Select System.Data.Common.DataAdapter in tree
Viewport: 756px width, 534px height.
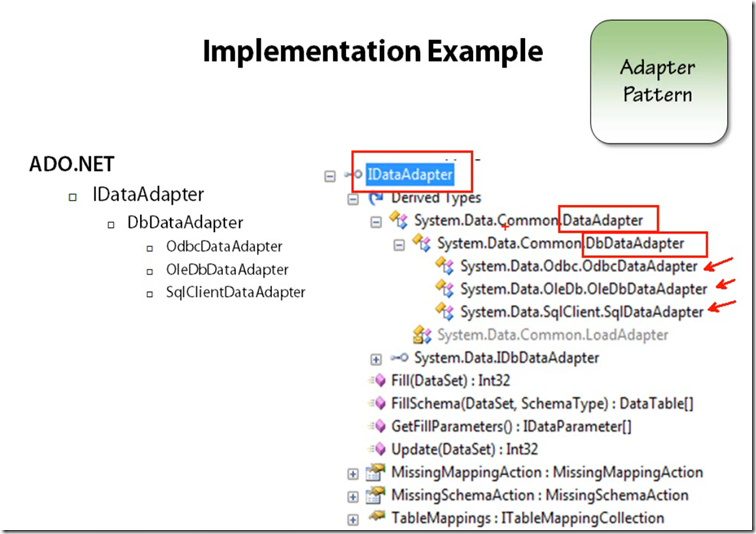[528, 221]
